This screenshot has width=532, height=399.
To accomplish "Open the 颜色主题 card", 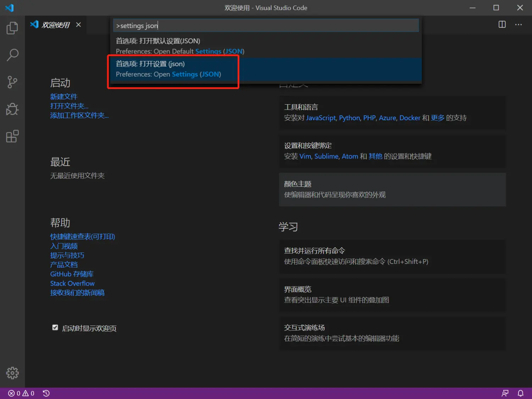I will [x=392, y=189].
